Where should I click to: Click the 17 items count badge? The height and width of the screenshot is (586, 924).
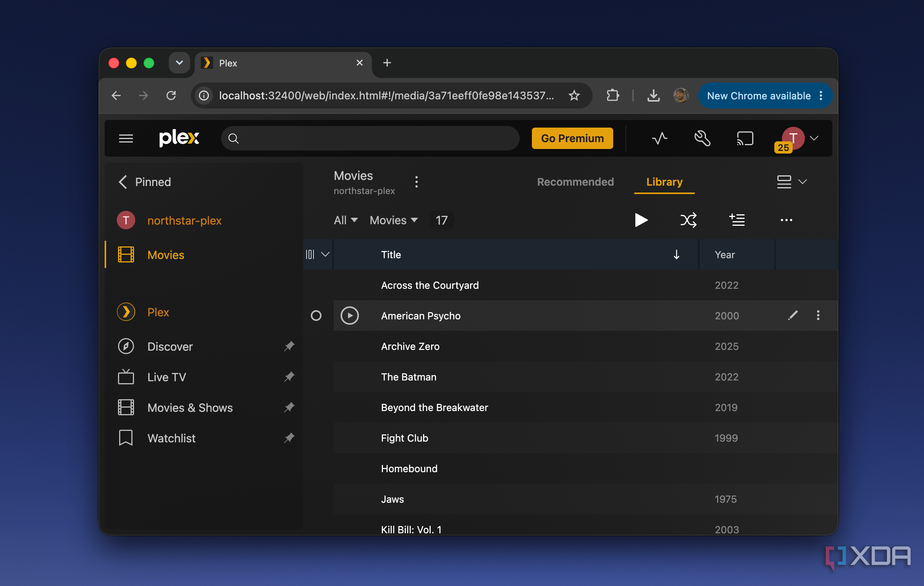pos(441,220)
